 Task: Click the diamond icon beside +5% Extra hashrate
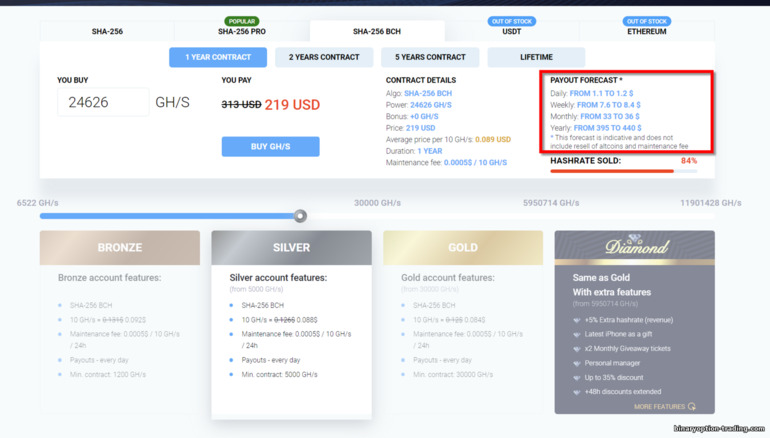pos(577,320)
